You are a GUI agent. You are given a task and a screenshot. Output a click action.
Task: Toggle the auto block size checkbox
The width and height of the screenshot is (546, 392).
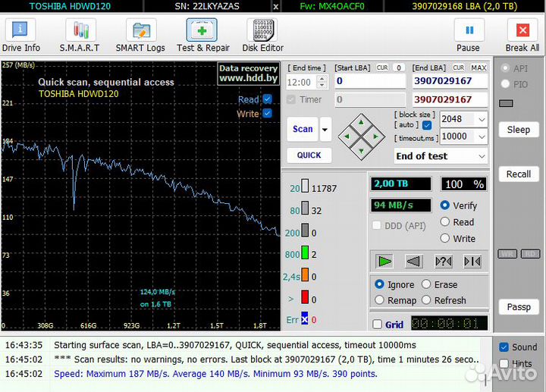pyautogui.click(x=427, y=125)
